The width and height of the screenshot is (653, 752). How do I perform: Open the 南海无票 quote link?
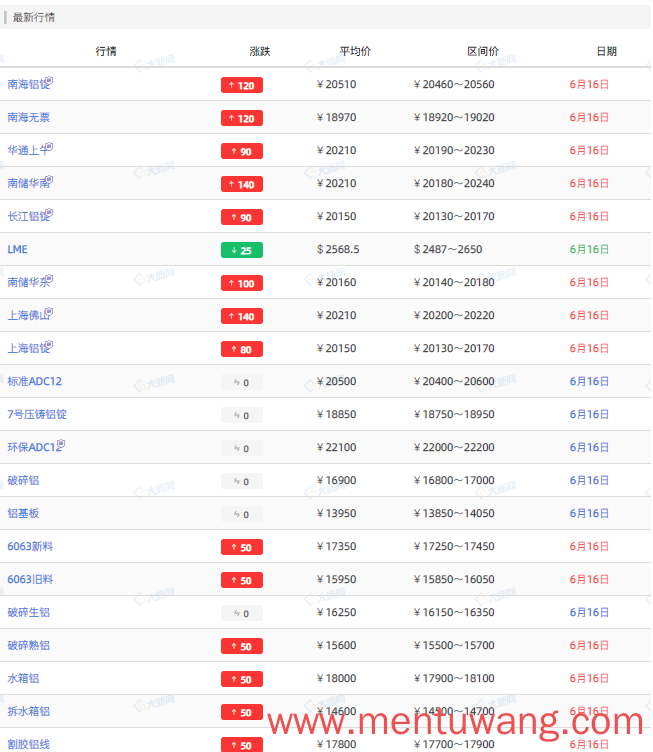click(x=28, y=118)
